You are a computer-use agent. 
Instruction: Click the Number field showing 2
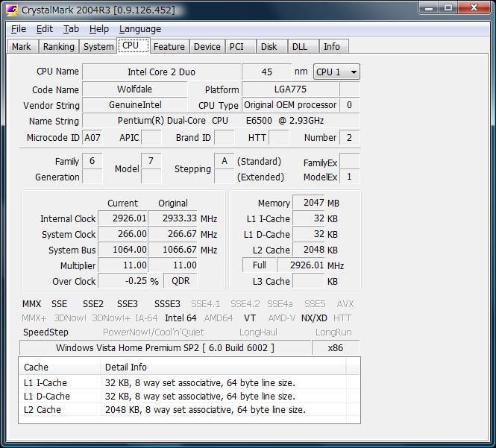350,137
